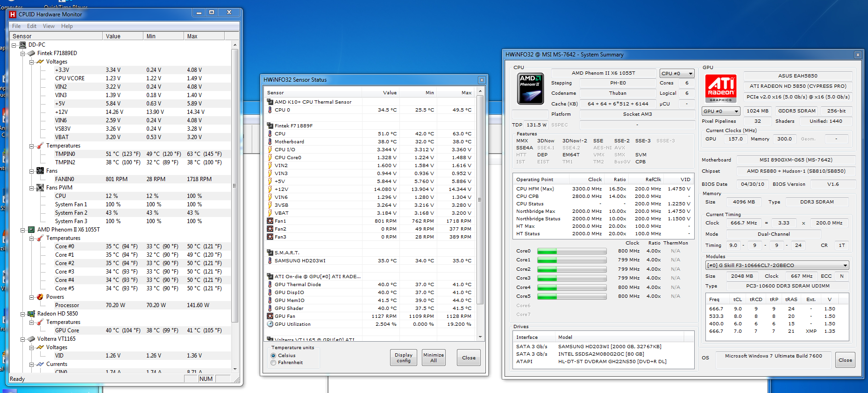Click the ATI On-die GPU group icon

tap(270, 276)
